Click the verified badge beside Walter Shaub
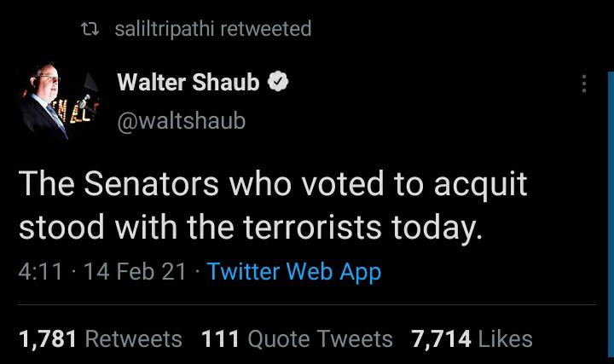Image resolution: width=614 pixels, height=364 pixels. tap(279, 83)
